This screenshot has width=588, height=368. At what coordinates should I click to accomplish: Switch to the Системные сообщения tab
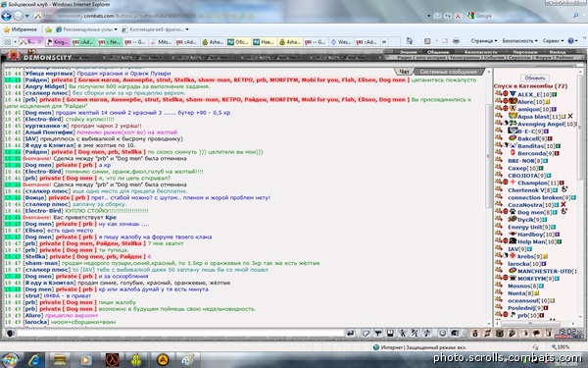click(x=449, y=72)
